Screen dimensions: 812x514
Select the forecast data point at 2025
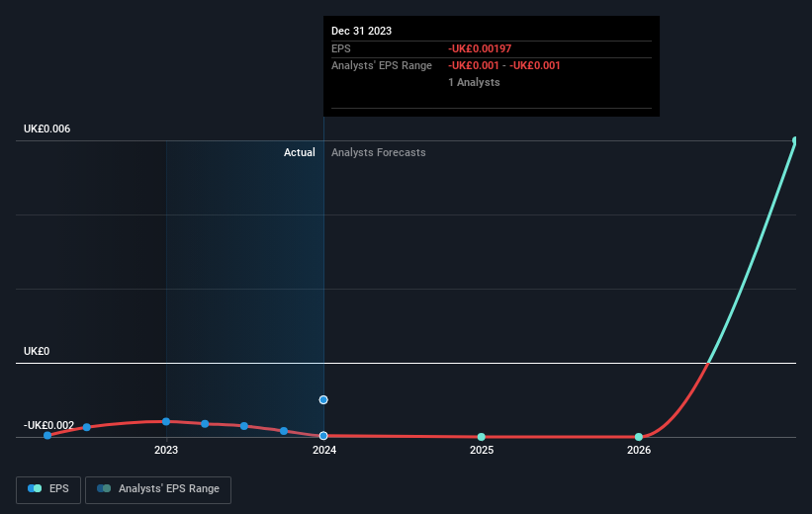[x=481, y=437]
